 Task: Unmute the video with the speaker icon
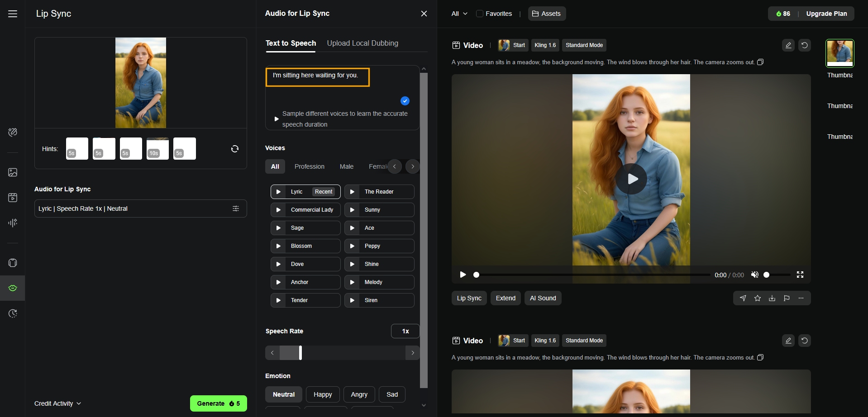pyautogui.click(x=754, y=275)
